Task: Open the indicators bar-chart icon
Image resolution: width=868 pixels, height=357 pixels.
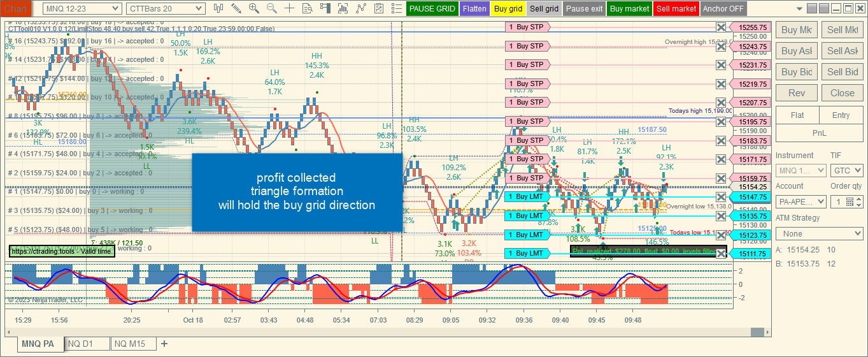Action: pos(343,8)
